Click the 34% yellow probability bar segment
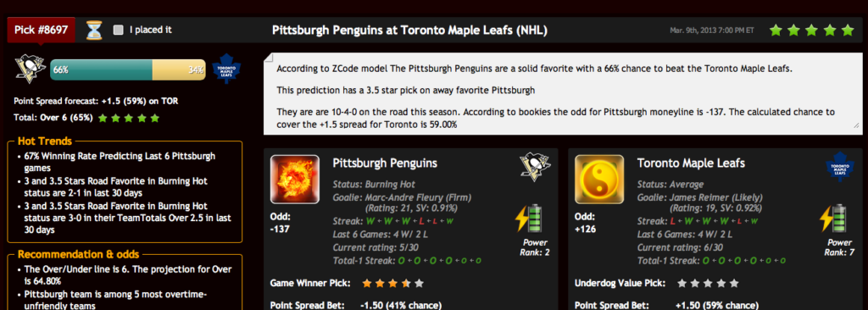The height and width of the screenshot is (310, 868). point(180,69)
